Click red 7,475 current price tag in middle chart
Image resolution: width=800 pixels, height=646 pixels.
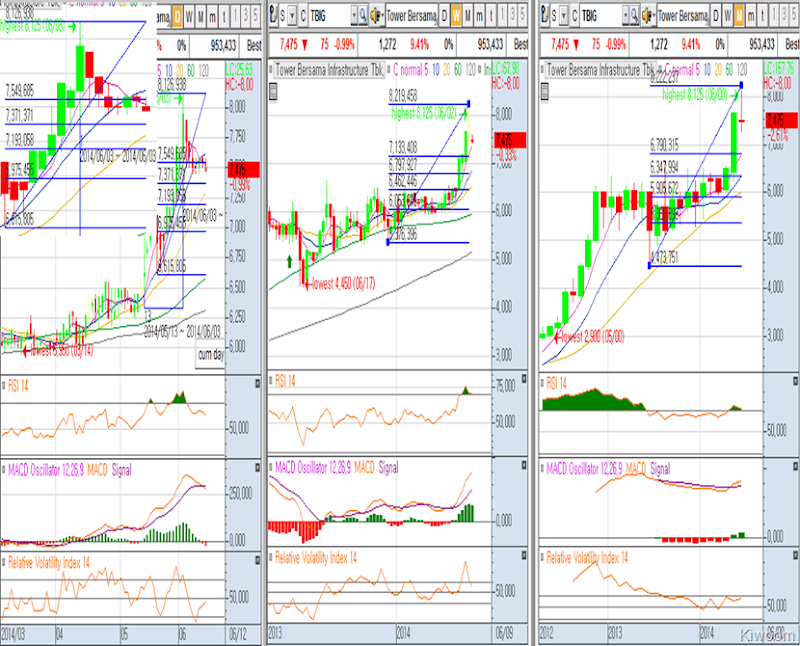pyautogui.click(x=509, y=140)
